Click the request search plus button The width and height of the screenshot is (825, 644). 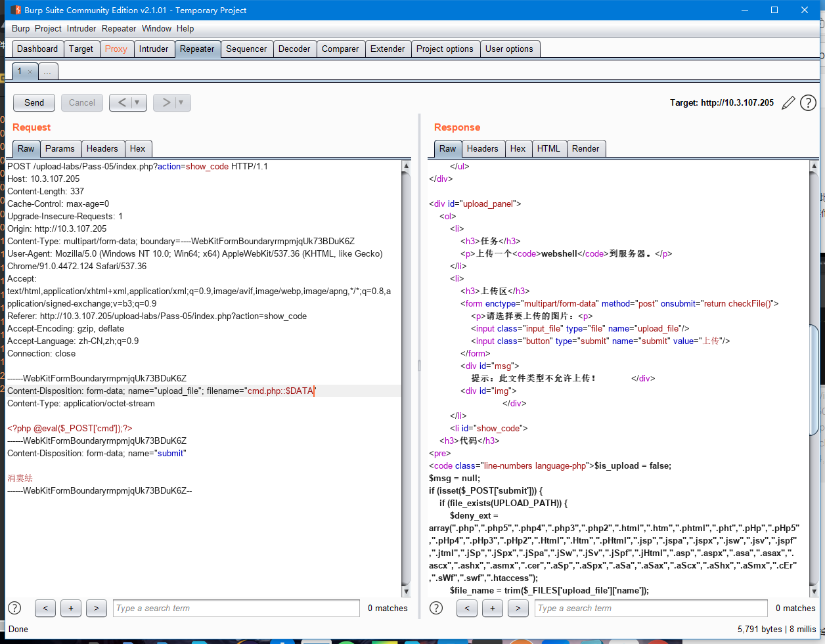[71, 608]
